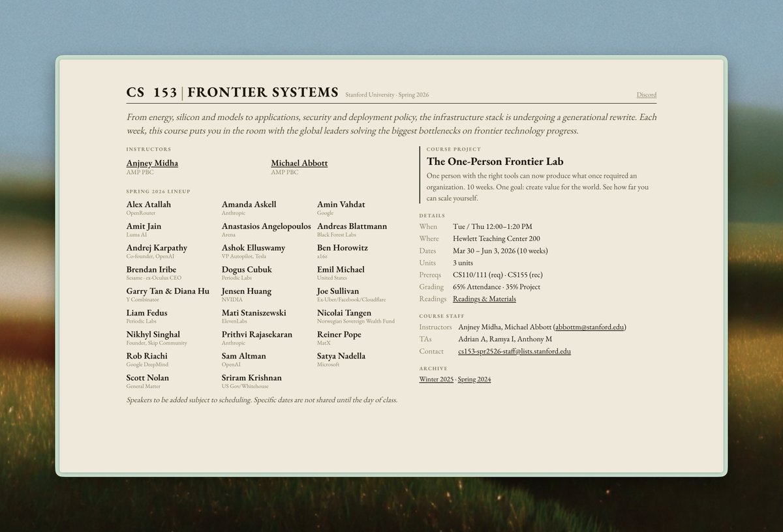Image resolution: width=783 pixels, height=532 pixels.
Task: Open Winter 2025 archive link
Action: click(x=436, y=379)
